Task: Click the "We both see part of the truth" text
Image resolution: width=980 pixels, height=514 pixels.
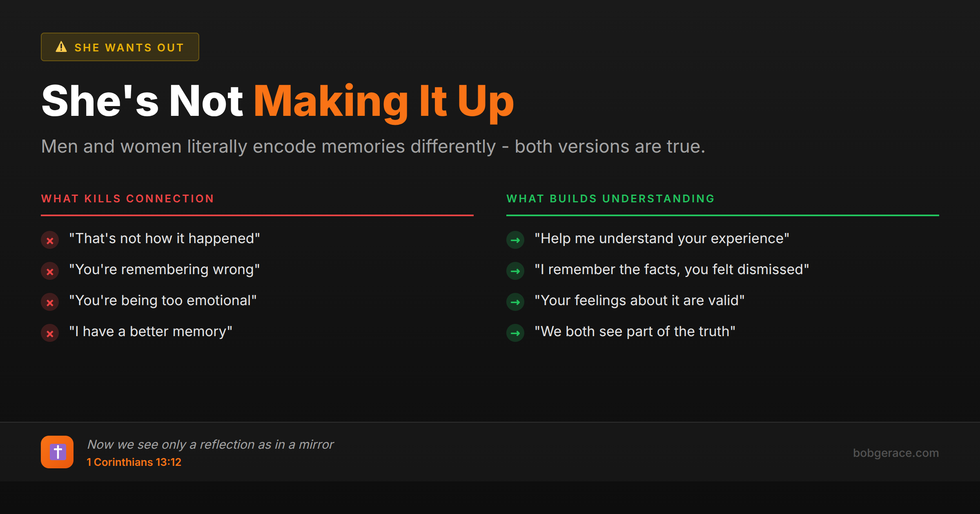Action: click(x=635, y=332)
